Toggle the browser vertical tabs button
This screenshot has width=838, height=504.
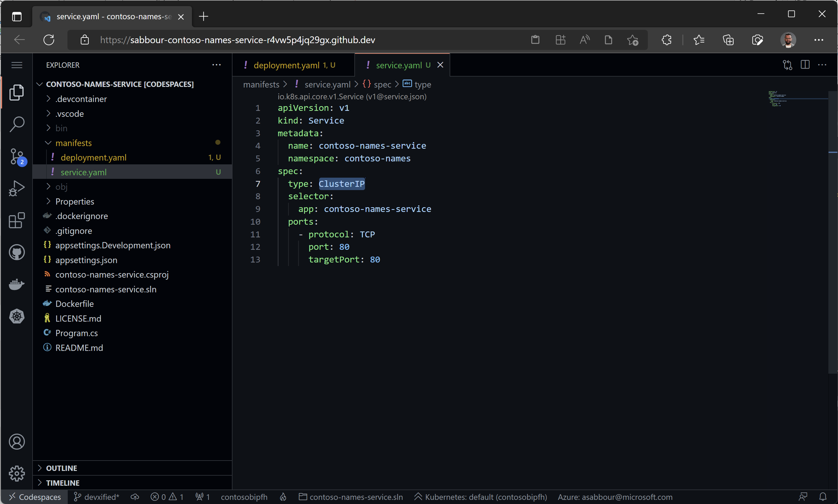point(17,16)
